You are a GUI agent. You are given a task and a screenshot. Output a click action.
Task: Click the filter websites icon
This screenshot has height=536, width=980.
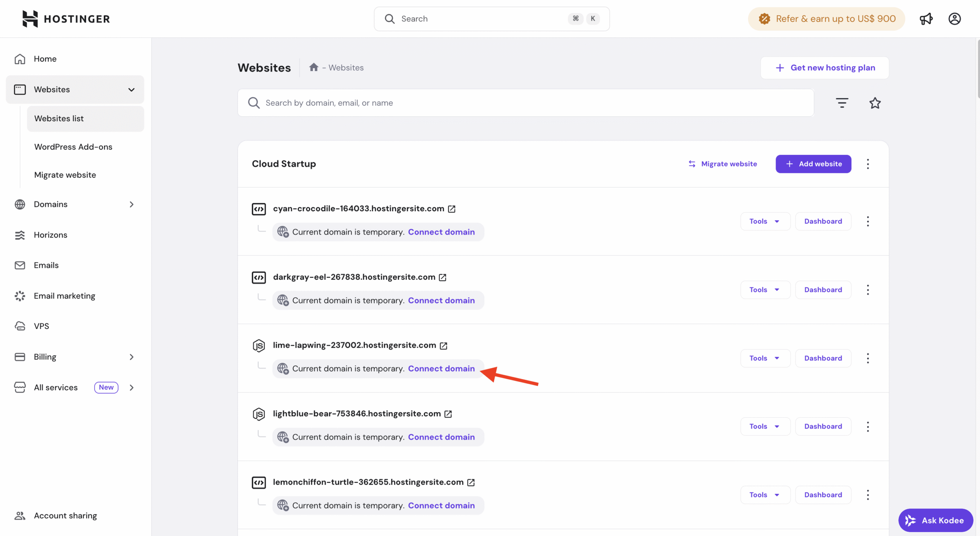(x=842, y=103)
